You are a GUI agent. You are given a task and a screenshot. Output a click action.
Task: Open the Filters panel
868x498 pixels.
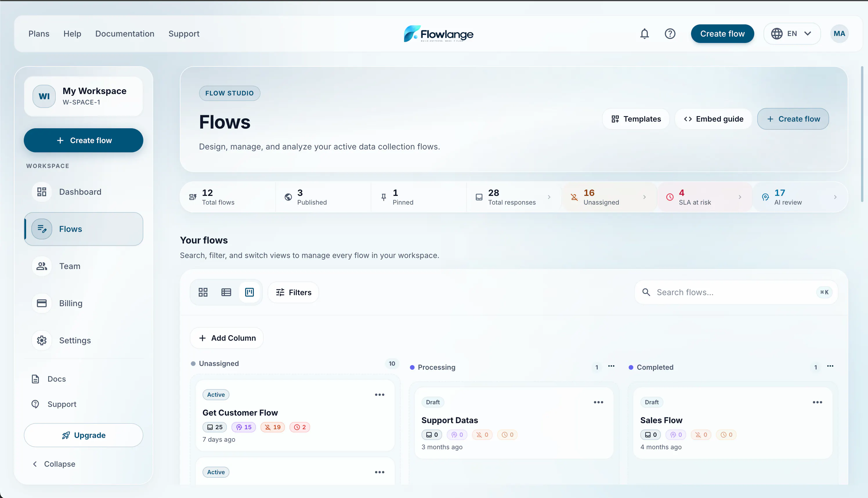(293, 292)
